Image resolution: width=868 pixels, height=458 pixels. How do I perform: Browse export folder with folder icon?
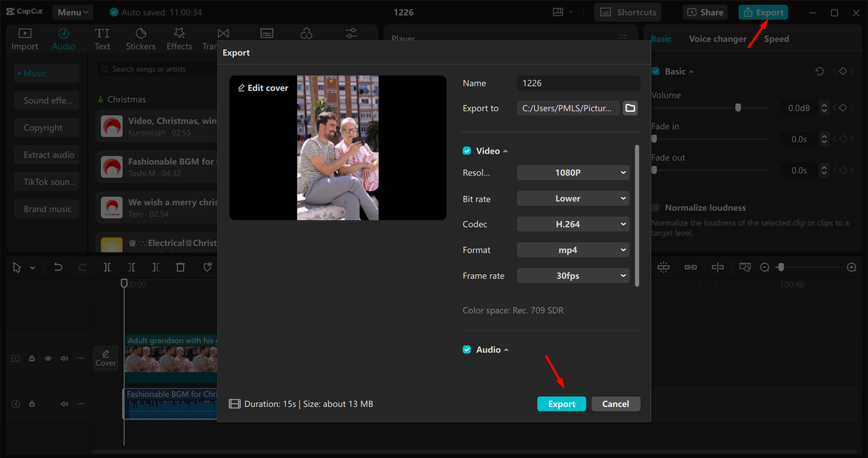coord(630,108)
